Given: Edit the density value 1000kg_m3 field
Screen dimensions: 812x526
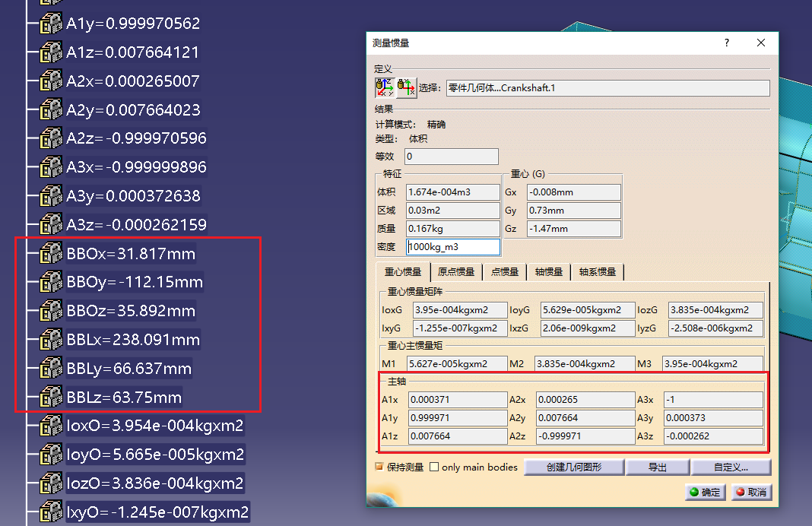Looking at the screenshot, I should tap(453, 246).
